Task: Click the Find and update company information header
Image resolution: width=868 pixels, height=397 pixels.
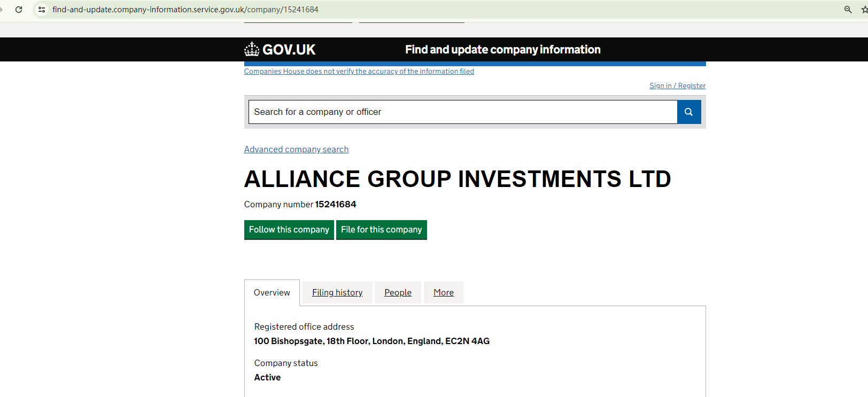Action: [x=502, y=50]
